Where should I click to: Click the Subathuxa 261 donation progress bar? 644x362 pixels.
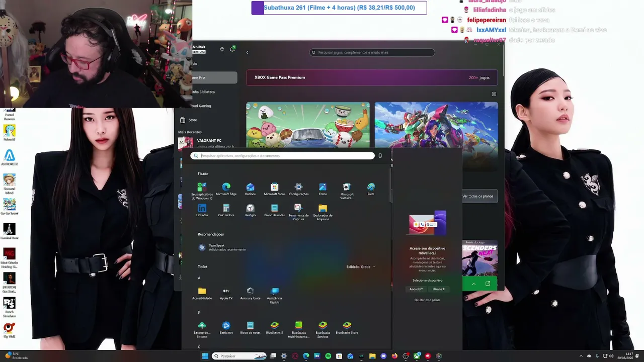(x=339, y=8)
